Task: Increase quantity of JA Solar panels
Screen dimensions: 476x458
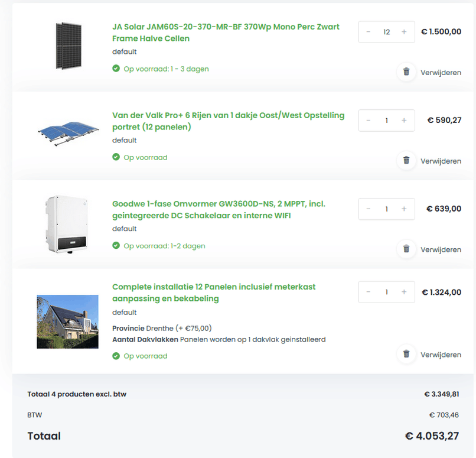Action: click(403, 32)
